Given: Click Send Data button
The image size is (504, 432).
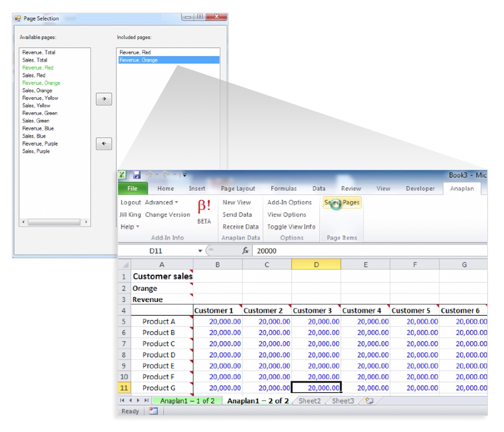Looking at the screenshot, I should (237, 215).
